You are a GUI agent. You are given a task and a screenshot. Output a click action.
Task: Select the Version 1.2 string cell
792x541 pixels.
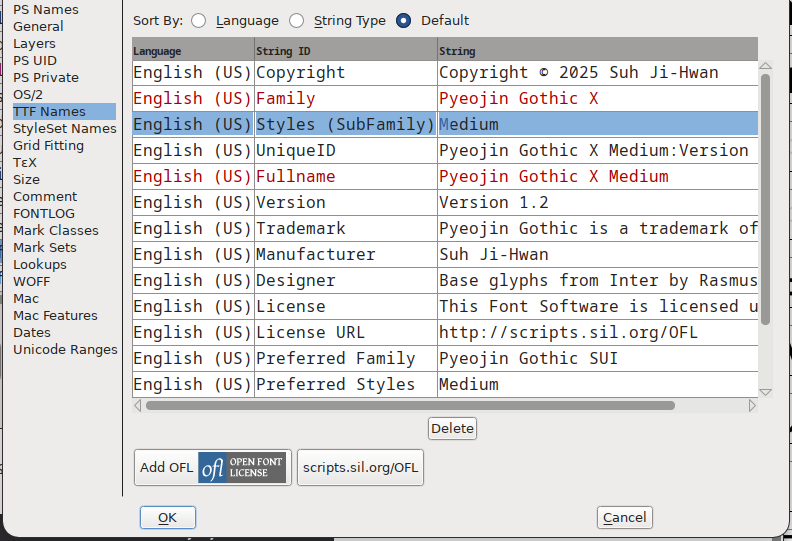[598, 203]
